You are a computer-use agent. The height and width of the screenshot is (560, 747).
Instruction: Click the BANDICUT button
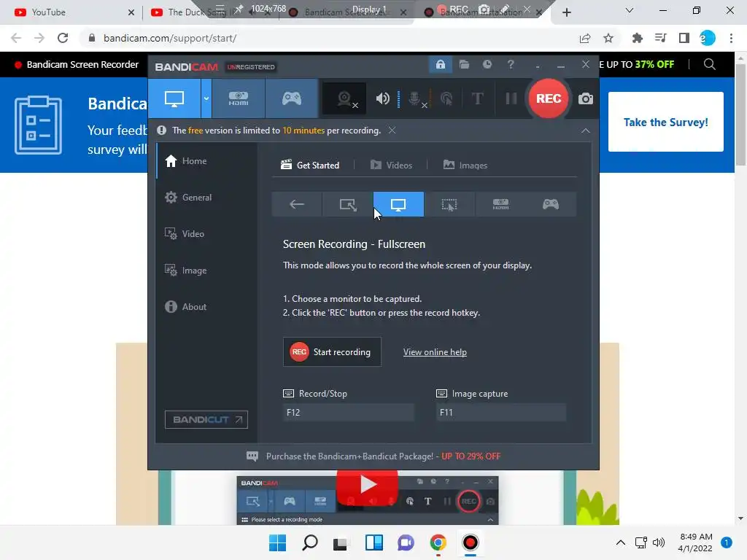(206, 419)
